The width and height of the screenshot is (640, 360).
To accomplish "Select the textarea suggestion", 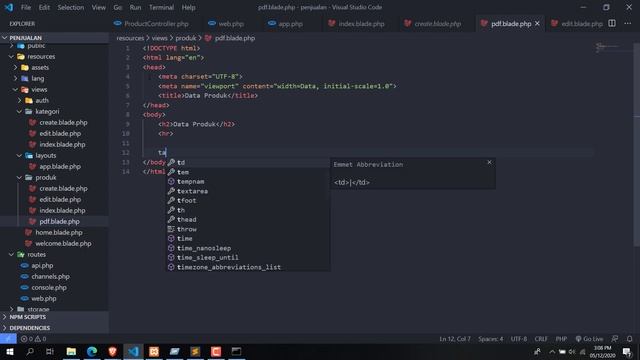I will pos(248,191).
